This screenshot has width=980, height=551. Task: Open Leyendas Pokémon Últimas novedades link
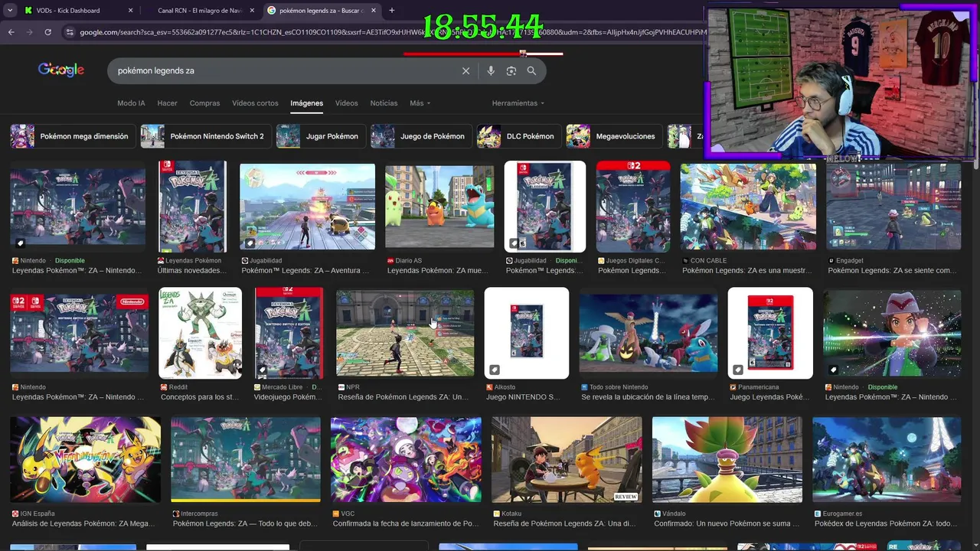[x=192, y=270]
